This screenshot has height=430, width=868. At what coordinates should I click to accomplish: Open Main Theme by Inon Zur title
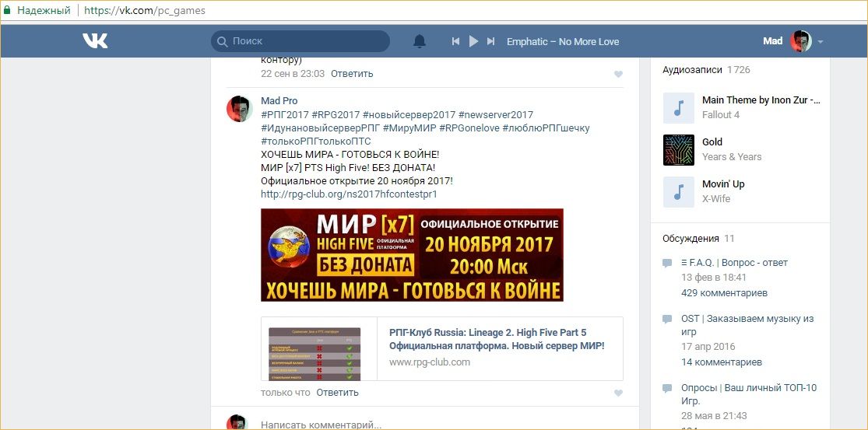pos(761,100)
